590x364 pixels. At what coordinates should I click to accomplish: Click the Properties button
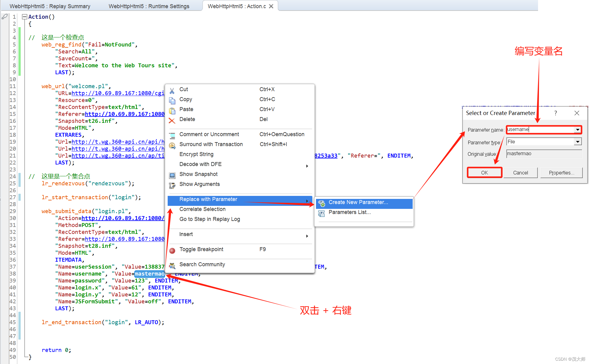click(x=561, y=173)
